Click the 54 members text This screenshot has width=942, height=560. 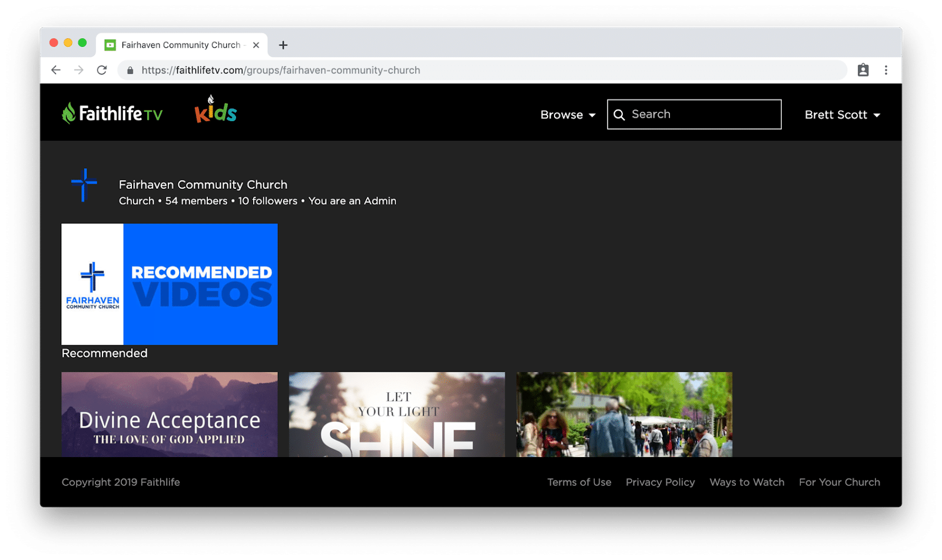196,201
